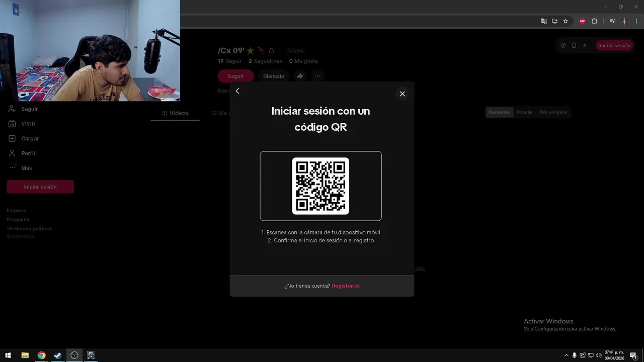Close the QR code login dialog

pyautogui.click(x=402, y=94)
